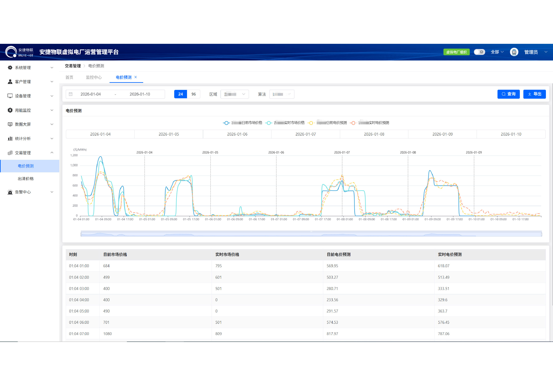This screenshot has height=392, width=553.
Task: Click the Query (查询) button
Action: pyautogui.click(x=508, y=94)
